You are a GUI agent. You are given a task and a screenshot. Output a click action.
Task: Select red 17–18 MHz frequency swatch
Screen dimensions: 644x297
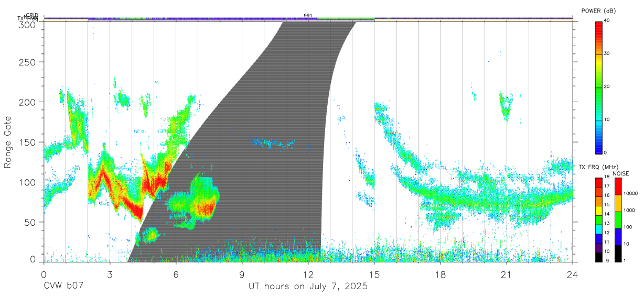tap(598, 183)
